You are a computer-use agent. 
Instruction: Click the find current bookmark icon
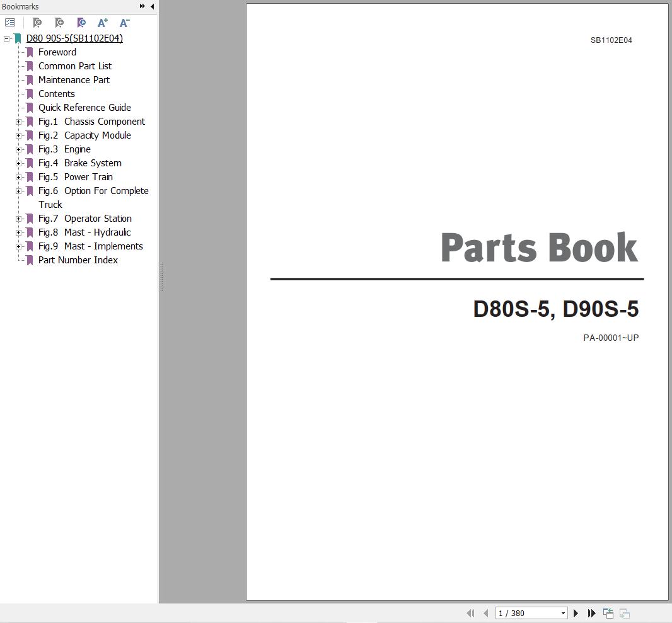[81, 22]
